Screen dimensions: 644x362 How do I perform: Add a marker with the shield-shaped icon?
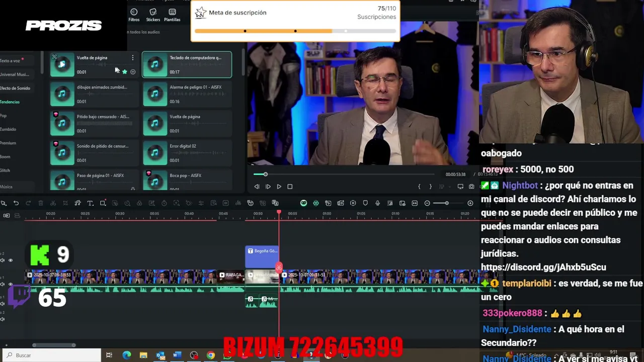point(365,203)
